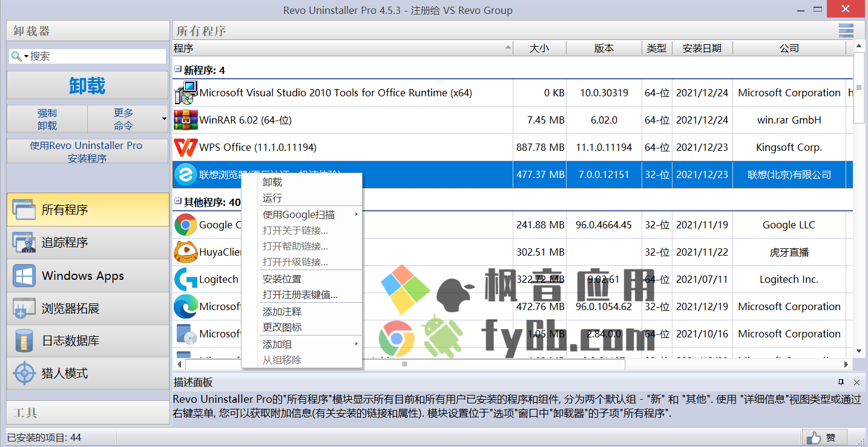Sort by the 安装日期 column header
The width and height of the screenshot is (868, 447).
(702, 48)
